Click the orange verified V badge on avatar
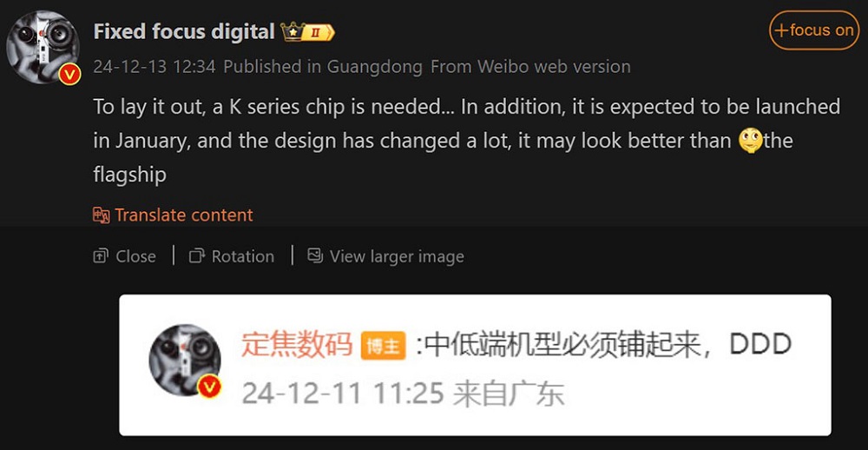868x450 pixels. 69,74
